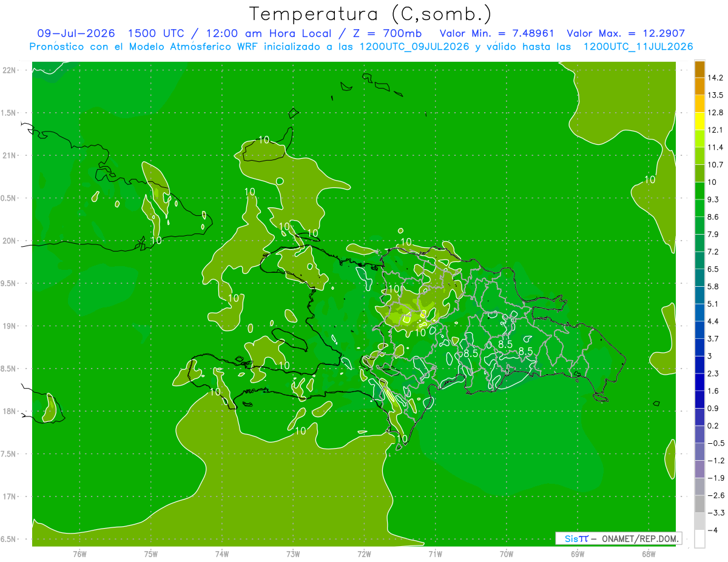Select the "1200UTC_09JUL2026" initialization text

point(414,47)
